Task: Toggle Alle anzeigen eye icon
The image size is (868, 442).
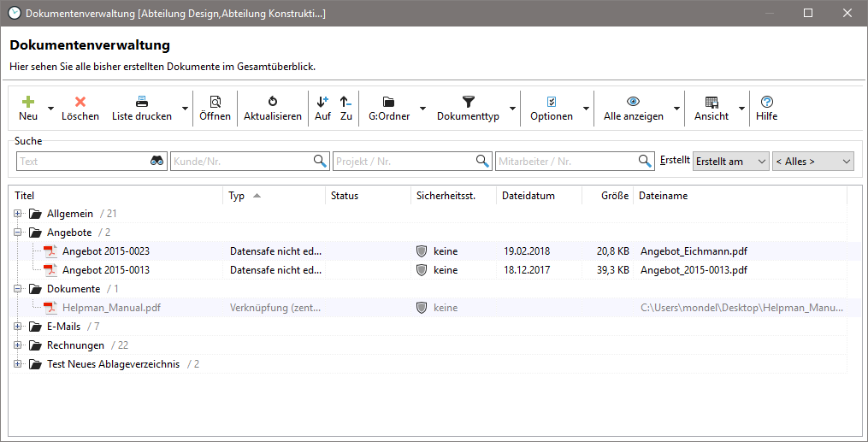Action: [x=633, y=101]
